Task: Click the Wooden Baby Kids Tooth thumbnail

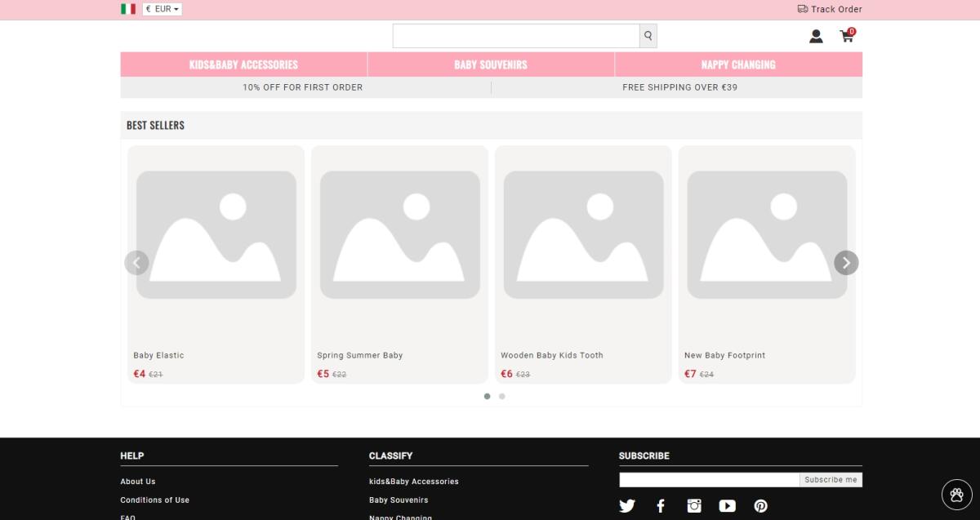Action: coord(583,235)
